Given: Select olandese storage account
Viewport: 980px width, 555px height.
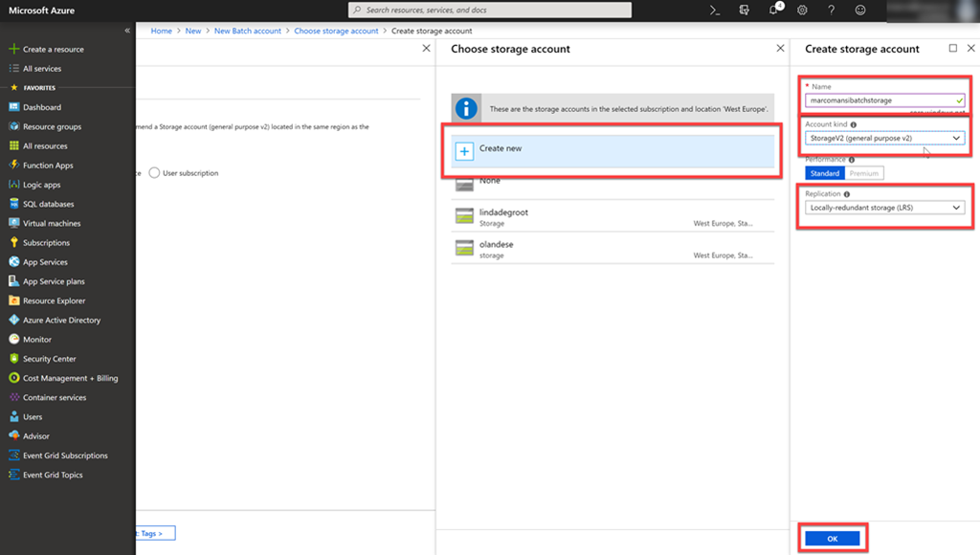Looking at the screenshot, I should pos(612,249).
